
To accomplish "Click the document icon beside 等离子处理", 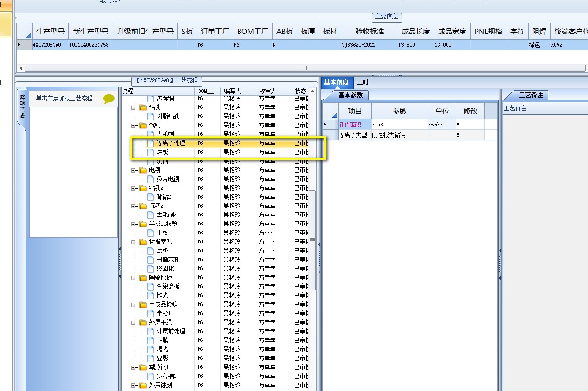I will pyautogui.click(x=150, y=143).
